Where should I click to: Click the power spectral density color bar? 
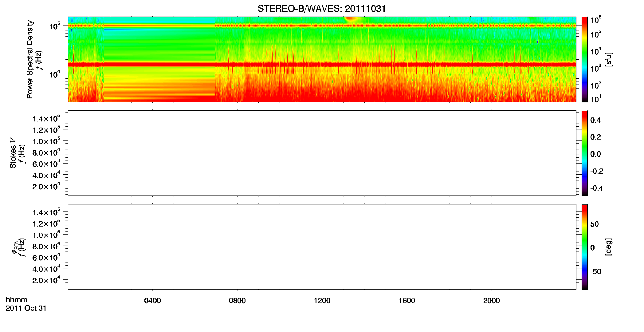point(584,59)
